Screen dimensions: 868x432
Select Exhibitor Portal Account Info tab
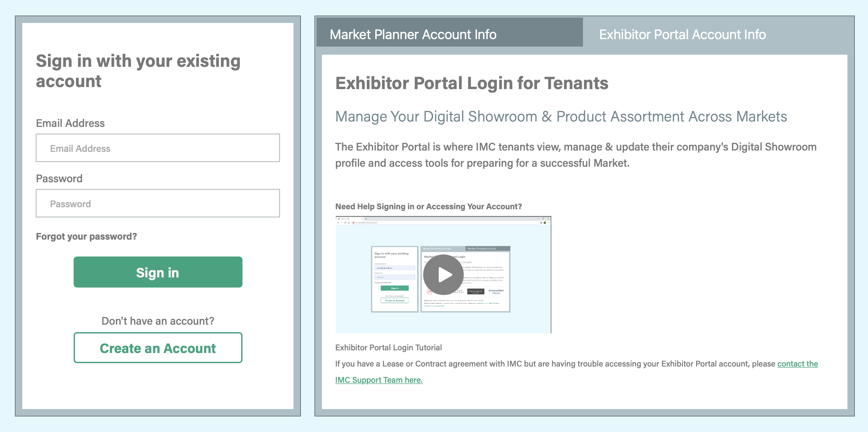(x=682, y=34)
